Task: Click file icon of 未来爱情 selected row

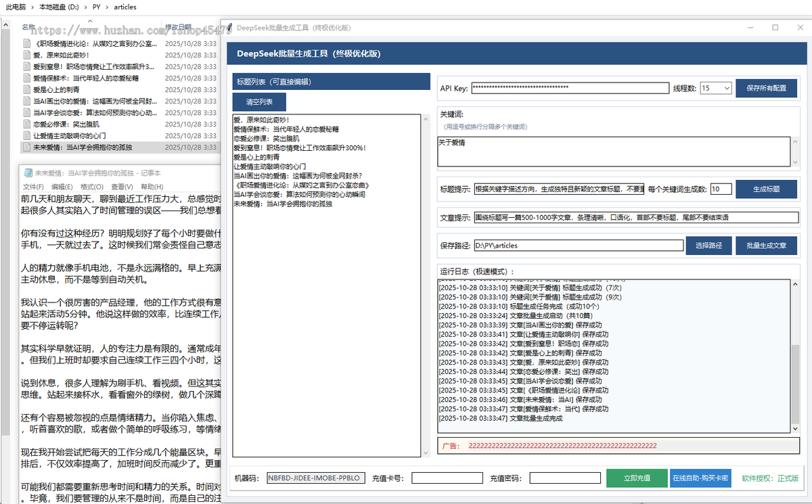Action: click(27, 147)
